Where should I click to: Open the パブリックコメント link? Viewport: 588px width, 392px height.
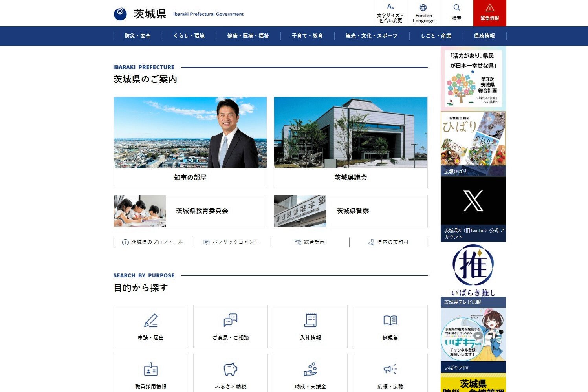[x=236, y=242]
